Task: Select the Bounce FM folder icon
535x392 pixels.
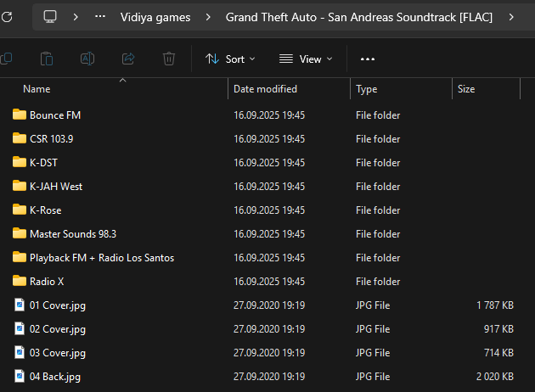Action: (x=19, y=115)
